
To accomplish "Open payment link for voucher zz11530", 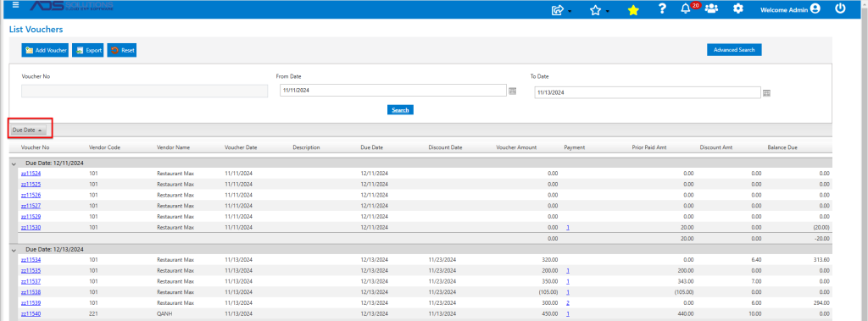I will [567, 227].
